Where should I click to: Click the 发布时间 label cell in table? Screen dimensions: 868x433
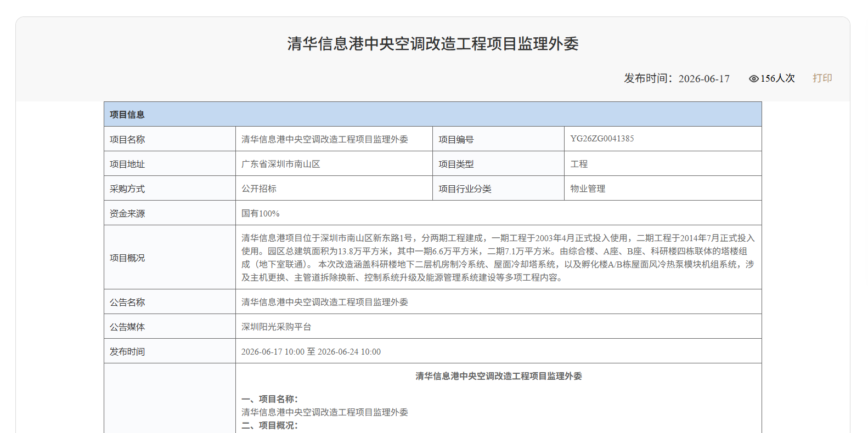pos(170,351)
